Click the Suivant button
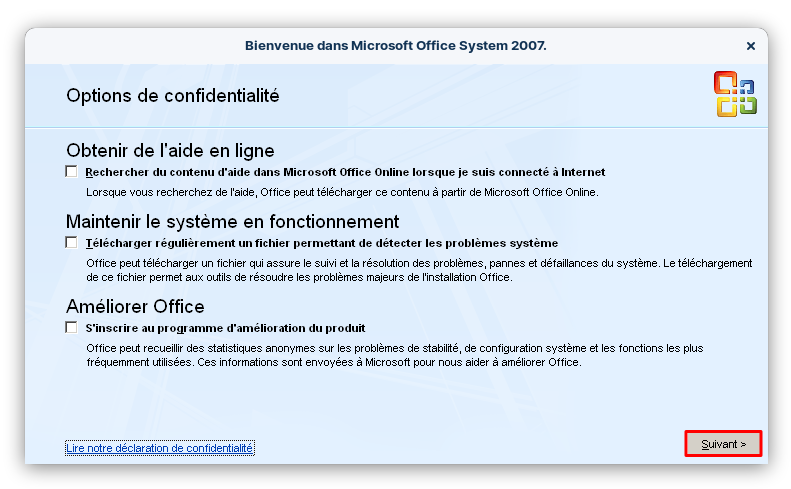The width and height of the screenshot is (791, 489). pos(723,444)
